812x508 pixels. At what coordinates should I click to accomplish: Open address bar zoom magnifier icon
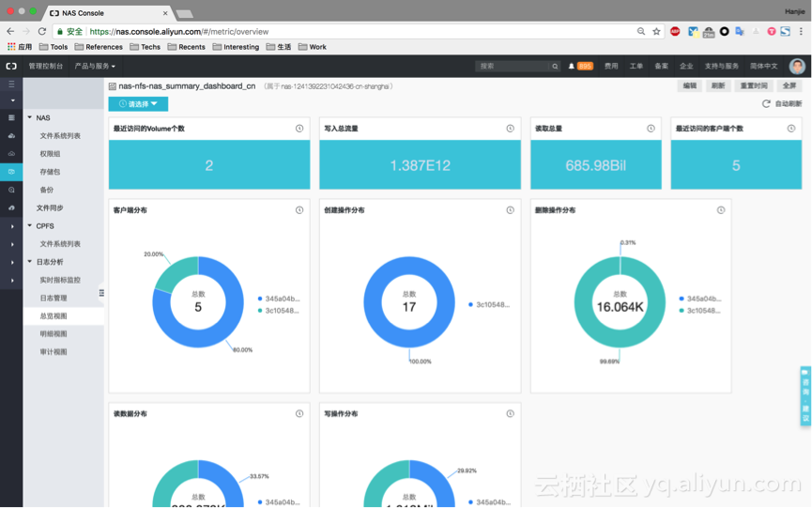641,32
